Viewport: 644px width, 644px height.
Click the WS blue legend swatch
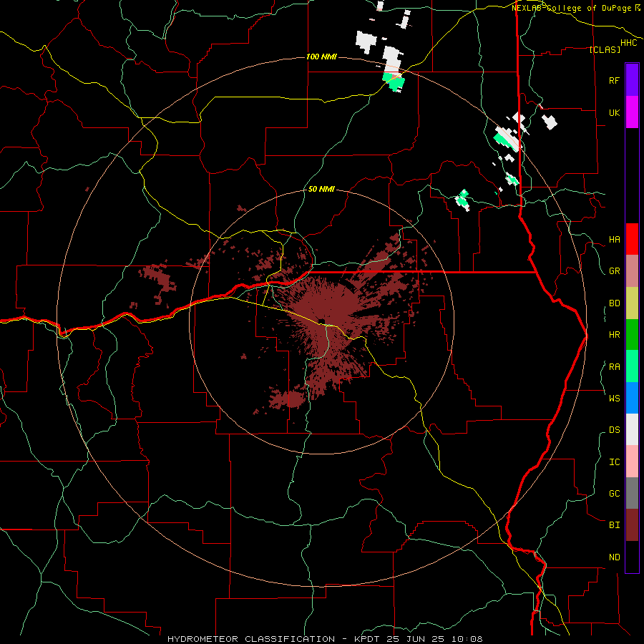[x=632, y=398]
